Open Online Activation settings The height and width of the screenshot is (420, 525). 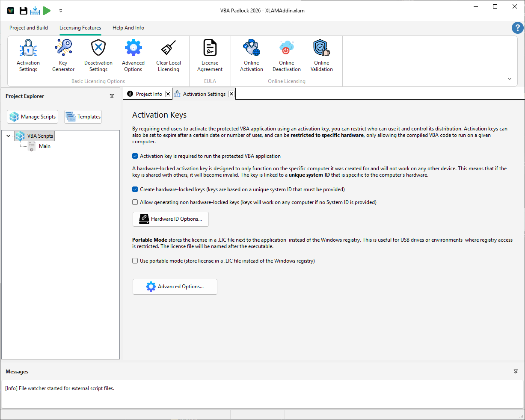point(251,55)
